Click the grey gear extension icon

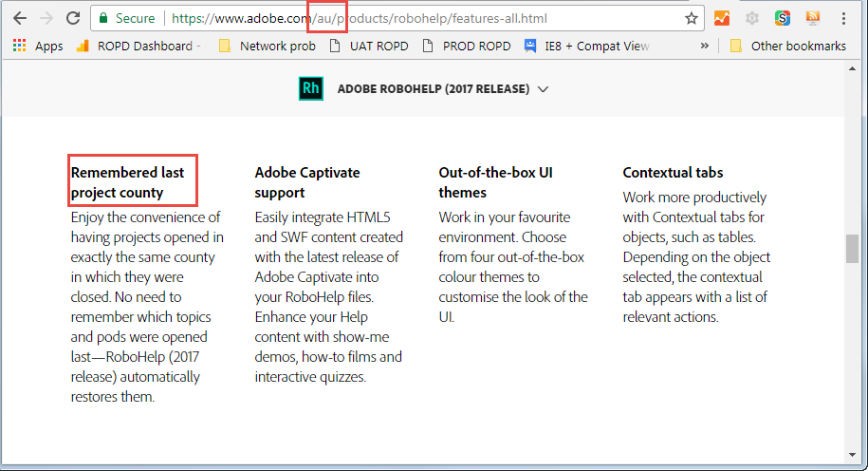pos(751,18)
